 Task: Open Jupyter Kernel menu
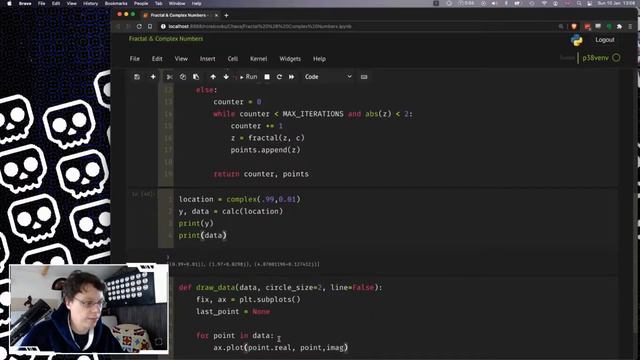(259, 59)
